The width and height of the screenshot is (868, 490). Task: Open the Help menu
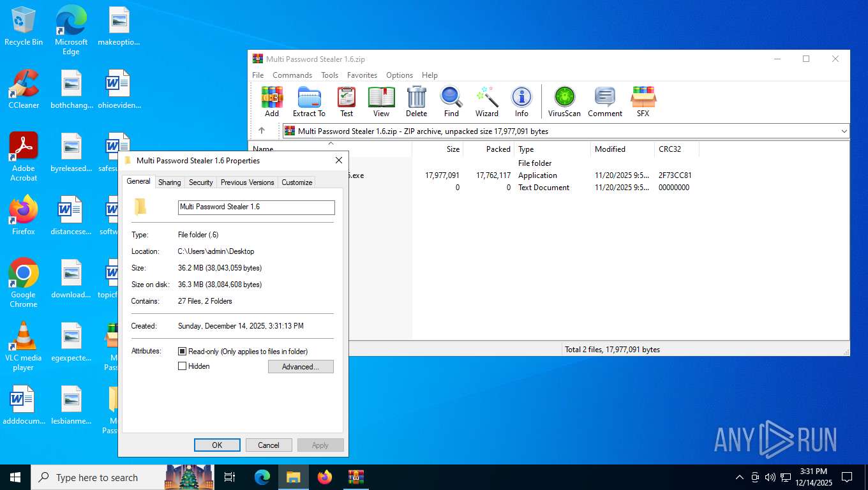(430, 75)
